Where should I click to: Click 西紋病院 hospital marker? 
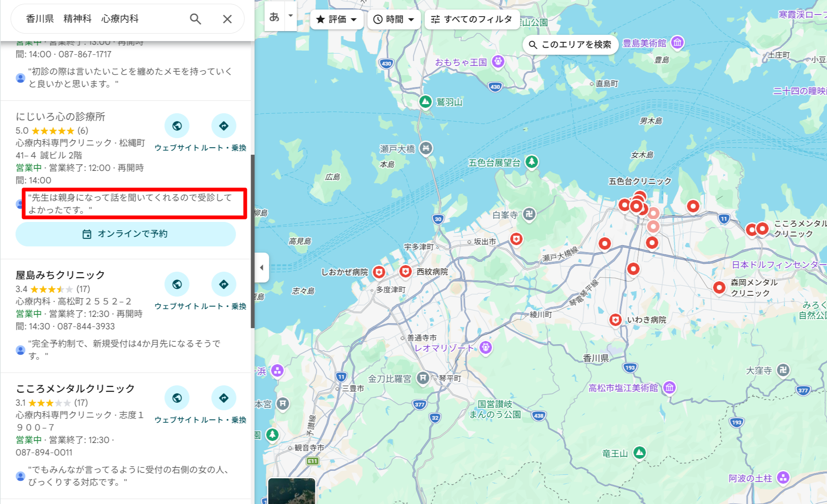click(x=405, y=271)
